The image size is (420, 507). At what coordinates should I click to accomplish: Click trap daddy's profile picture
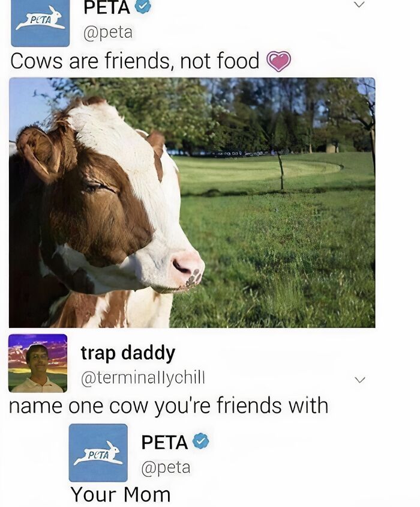38,363
